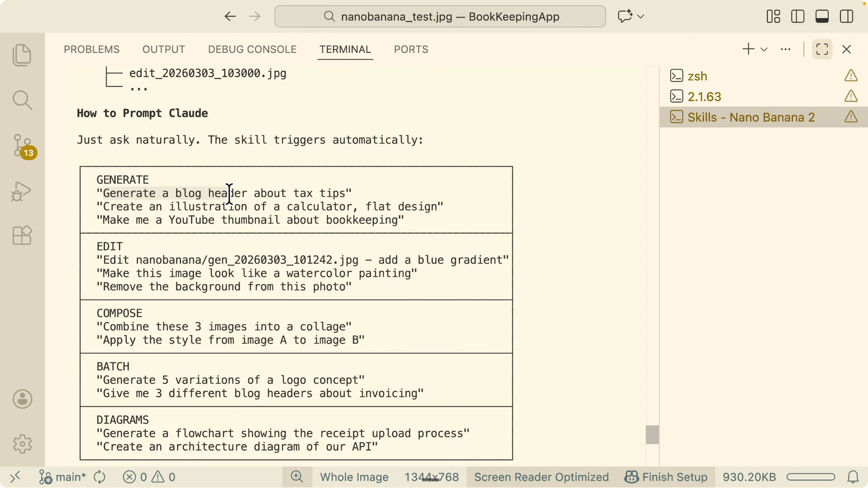The image size is (868, 488).
Task: Click Whole Image zoom setting
Action: click(354, 477)
